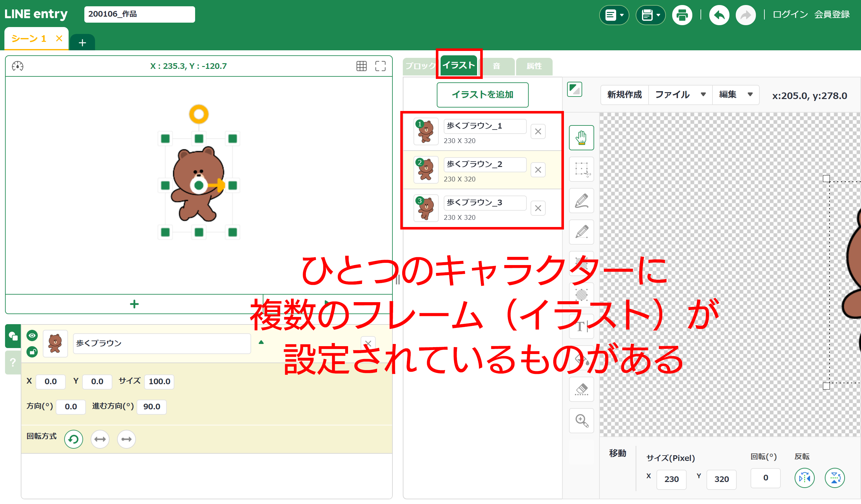
Task: Switch to the 属性 tab
Action: pyautogui.click(x=534, y=66)
